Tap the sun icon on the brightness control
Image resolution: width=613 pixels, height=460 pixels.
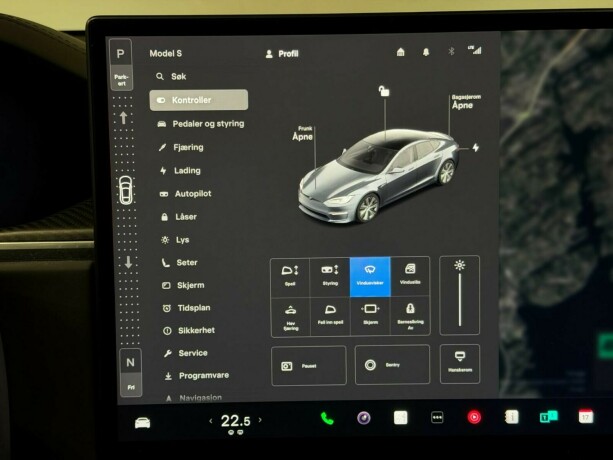(x=460, y=265)
